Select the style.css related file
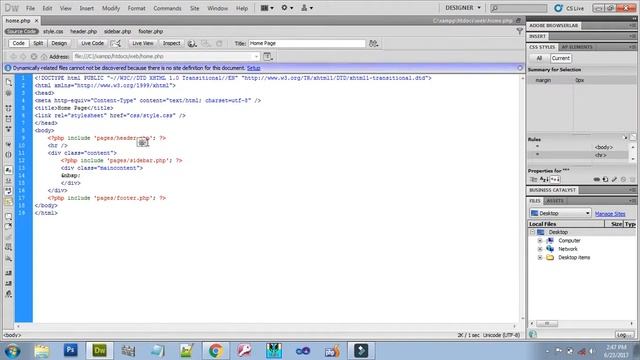The image size is (640, 360). (x=53, y=31)
